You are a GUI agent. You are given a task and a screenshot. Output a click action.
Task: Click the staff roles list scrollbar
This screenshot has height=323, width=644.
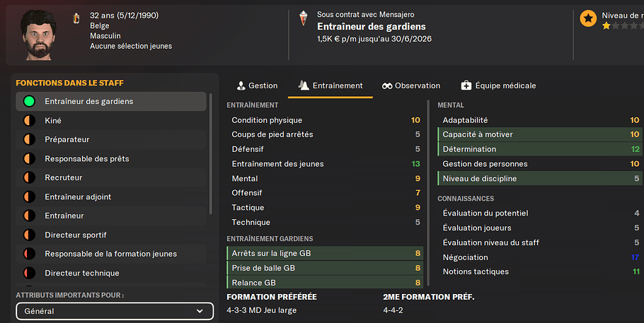click(x=211, y=153)
